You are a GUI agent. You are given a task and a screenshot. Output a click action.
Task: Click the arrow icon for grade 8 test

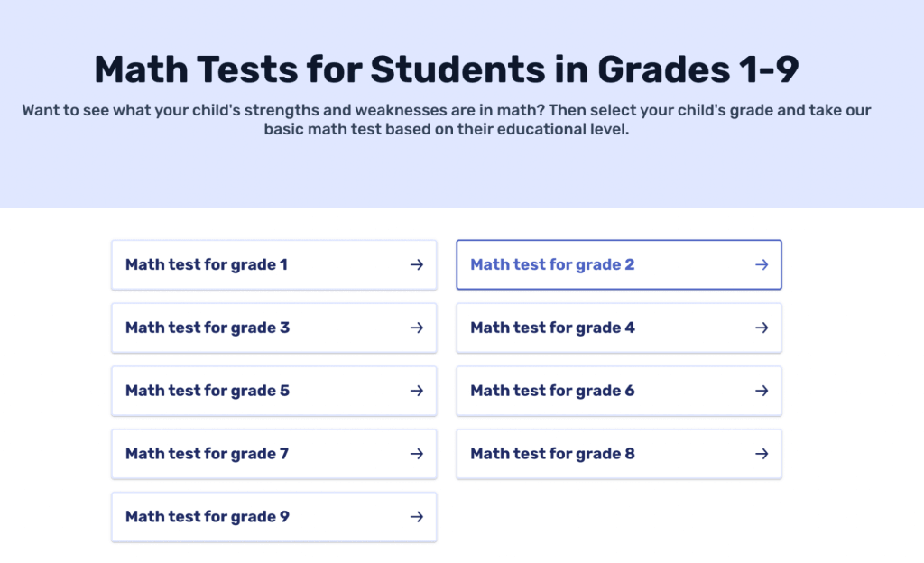[x=762, y=454]
